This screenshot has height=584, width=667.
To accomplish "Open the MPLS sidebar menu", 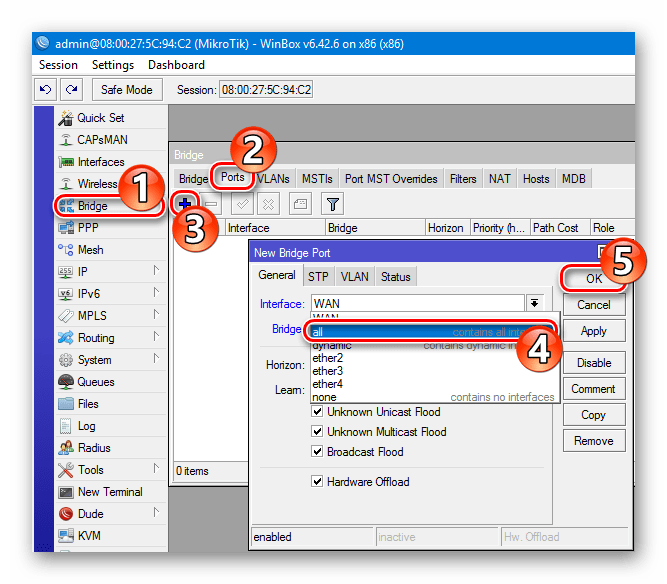I will click(x=111, y=316).
